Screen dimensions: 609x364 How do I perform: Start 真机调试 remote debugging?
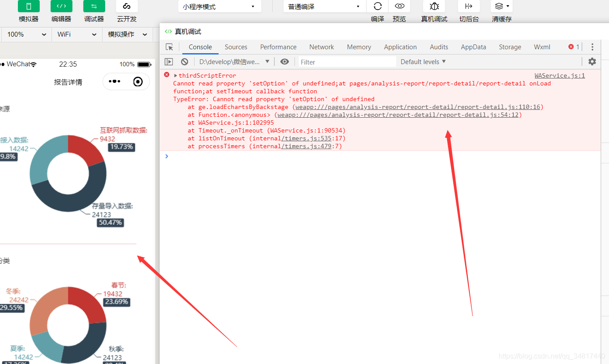434,6
